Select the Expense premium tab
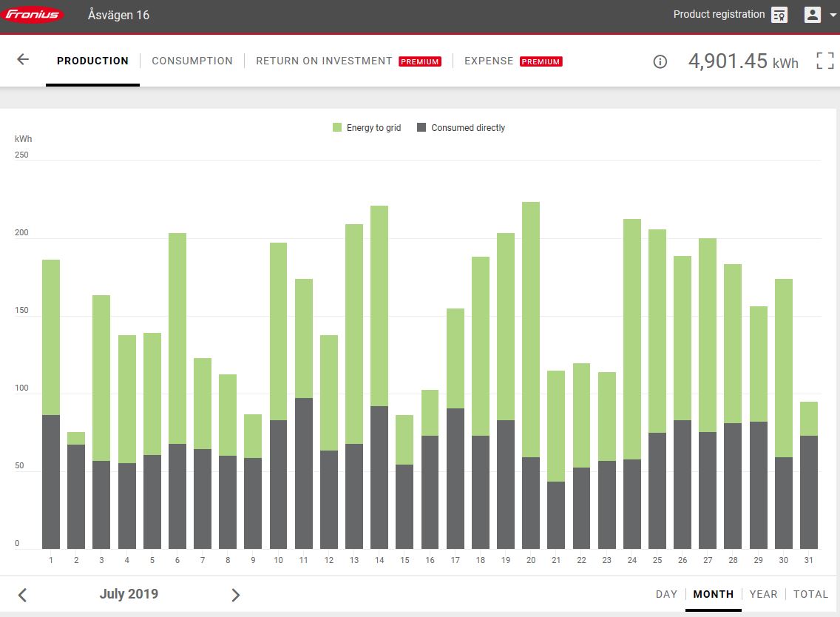Image resolution: width=840 pixels, height=617 pixels. 489,61
